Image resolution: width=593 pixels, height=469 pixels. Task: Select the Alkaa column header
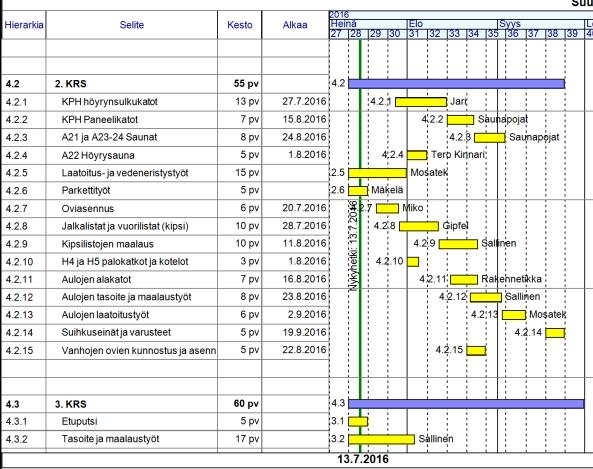click(295, 25)
